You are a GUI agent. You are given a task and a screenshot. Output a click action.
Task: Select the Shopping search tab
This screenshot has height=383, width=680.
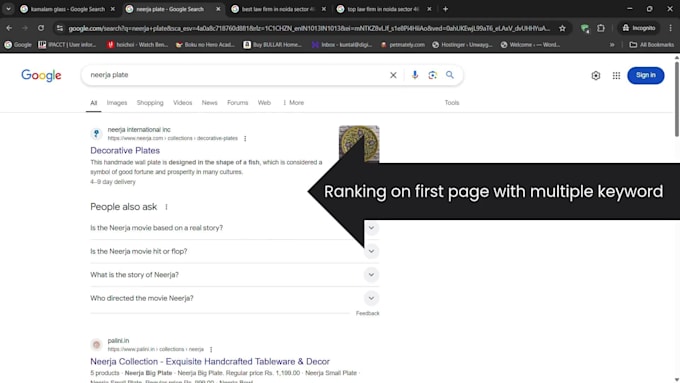click(x=150, y=103)
